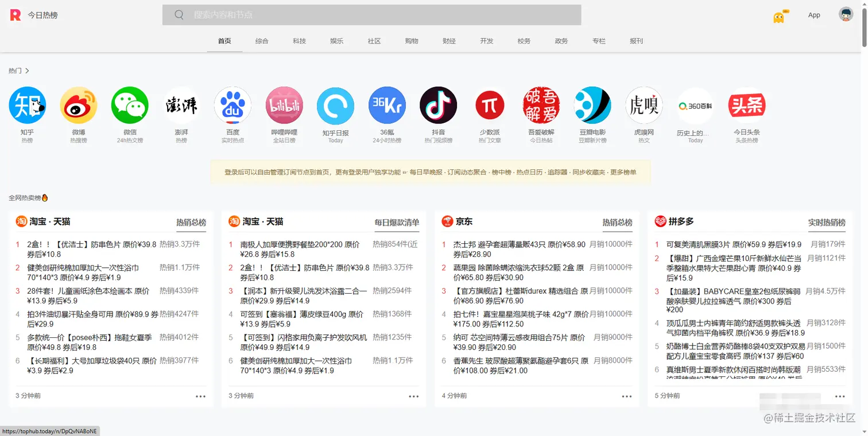The image size is (868, 436).
Task: Open 28件套儿童画纸涂色本 item
Action: click(88, 296)
